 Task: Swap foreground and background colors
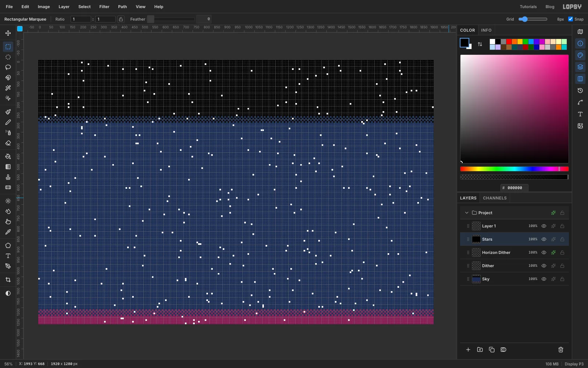click(480, 44)
